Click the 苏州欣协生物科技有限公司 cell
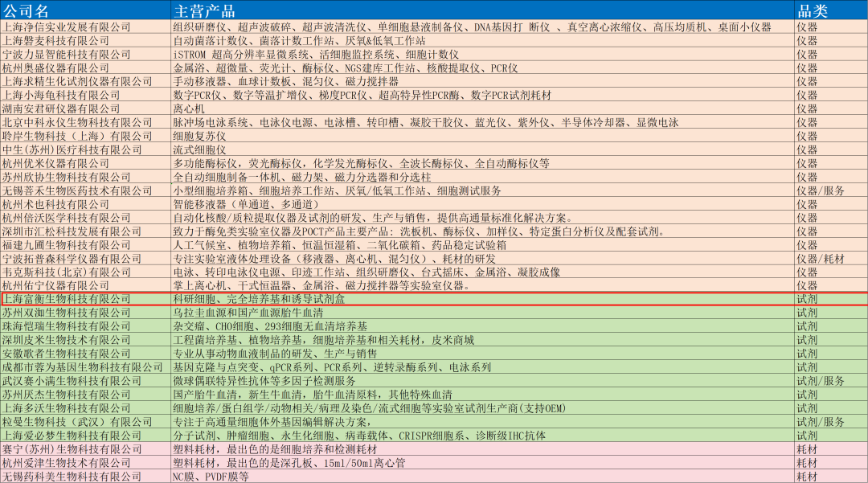 [85, 177]
